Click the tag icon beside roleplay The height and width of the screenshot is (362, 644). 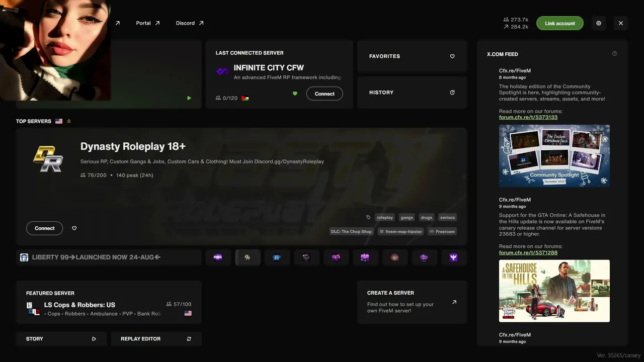pyautogui.click(x=368, y=218)
